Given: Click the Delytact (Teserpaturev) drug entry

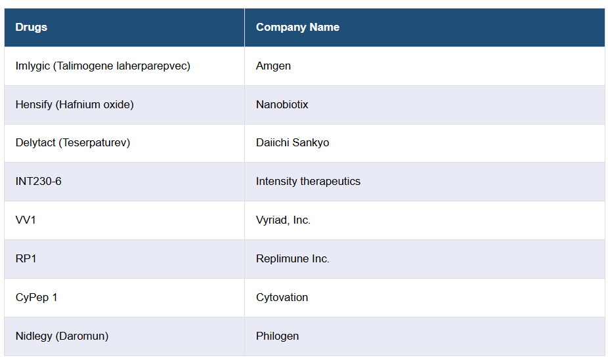Looking at the screenshot, I should pyautogui.click(x=73, y=143).
